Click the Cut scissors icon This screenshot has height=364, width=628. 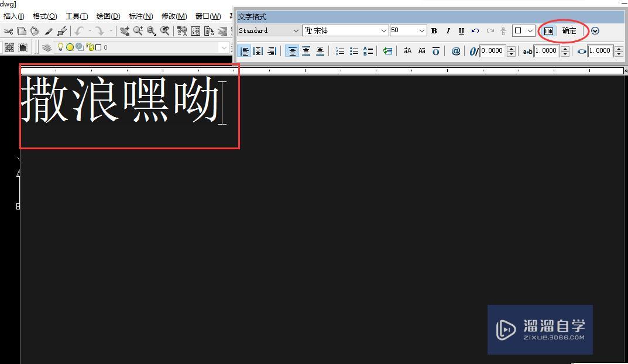click(x=8, y=31)
